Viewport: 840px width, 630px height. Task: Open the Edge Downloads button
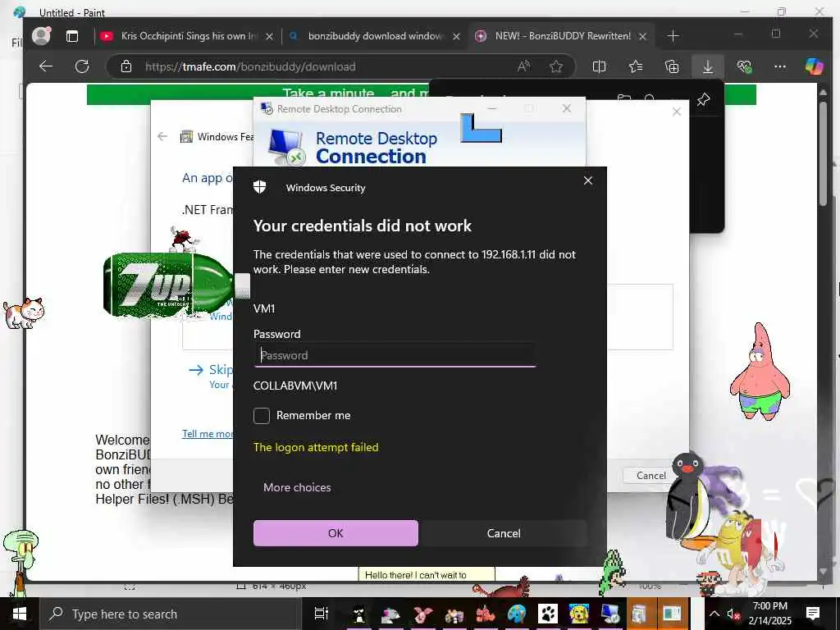pyautogui.click(x=708, y=66)
